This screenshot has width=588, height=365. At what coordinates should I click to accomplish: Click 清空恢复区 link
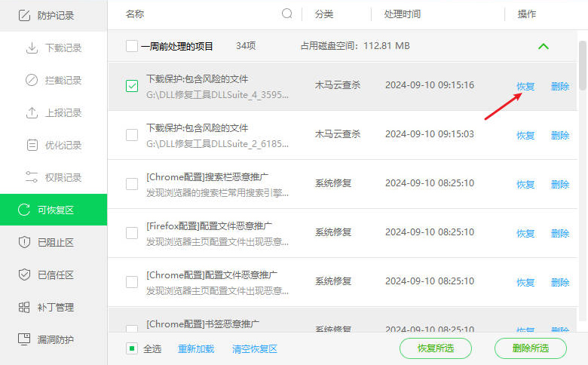coord(255,349)
